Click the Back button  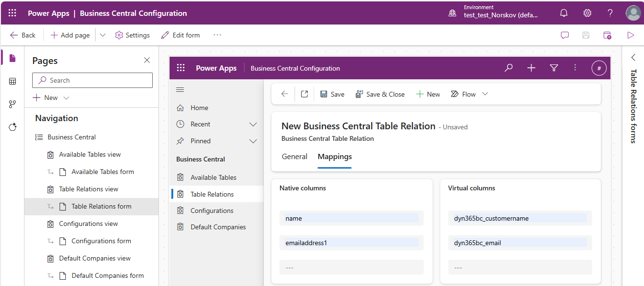(23, 35)
